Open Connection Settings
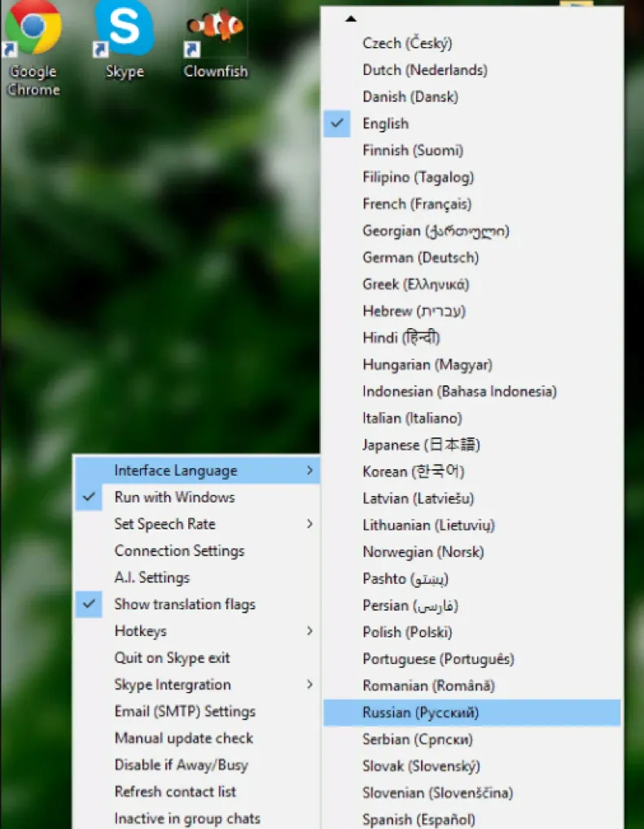This screenshot has height=829, width=644. (197, 551)
